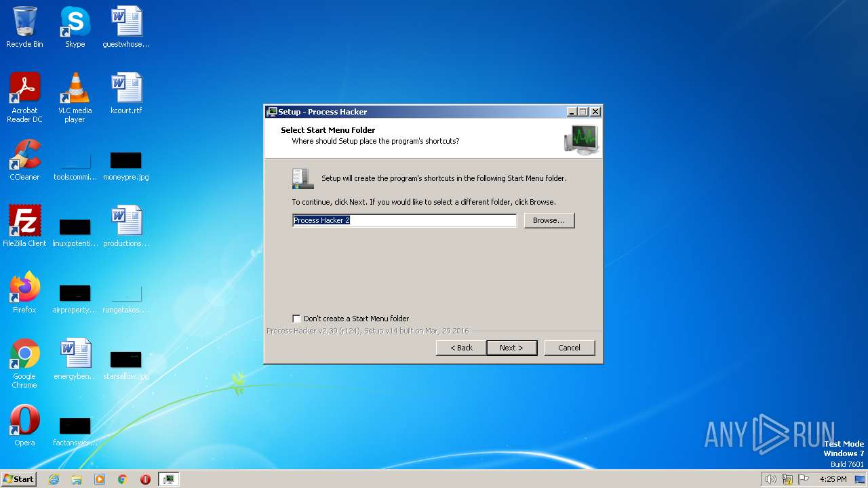Select the energyben Word document icon

click(x=75, y=359)
